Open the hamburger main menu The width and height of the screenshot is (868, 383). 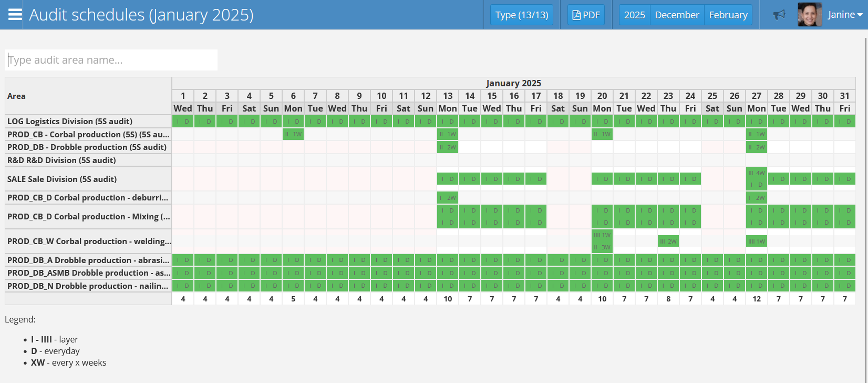coord(15,15)
